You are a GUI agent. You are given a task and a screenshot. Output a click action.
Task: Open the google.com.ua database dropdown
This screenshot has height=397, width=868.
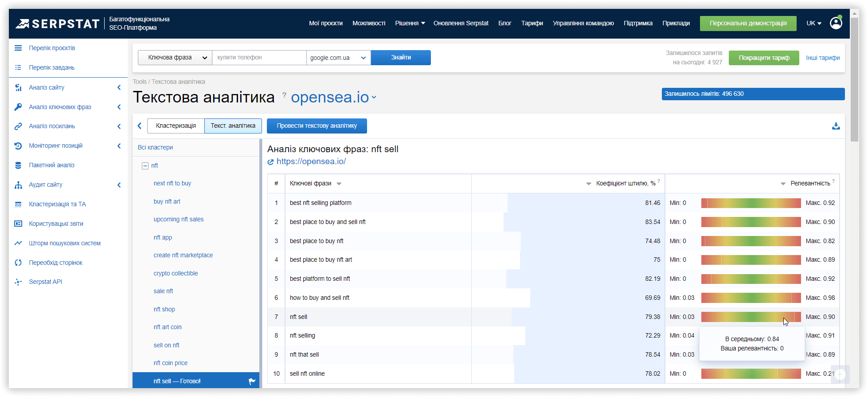pos(339,58)
